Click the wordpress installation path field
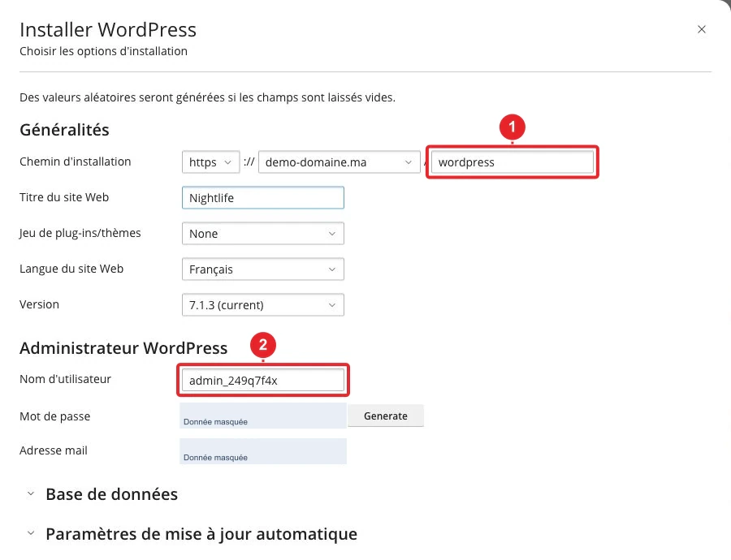This screenshot has width=731, height=560. pos(513,162)
